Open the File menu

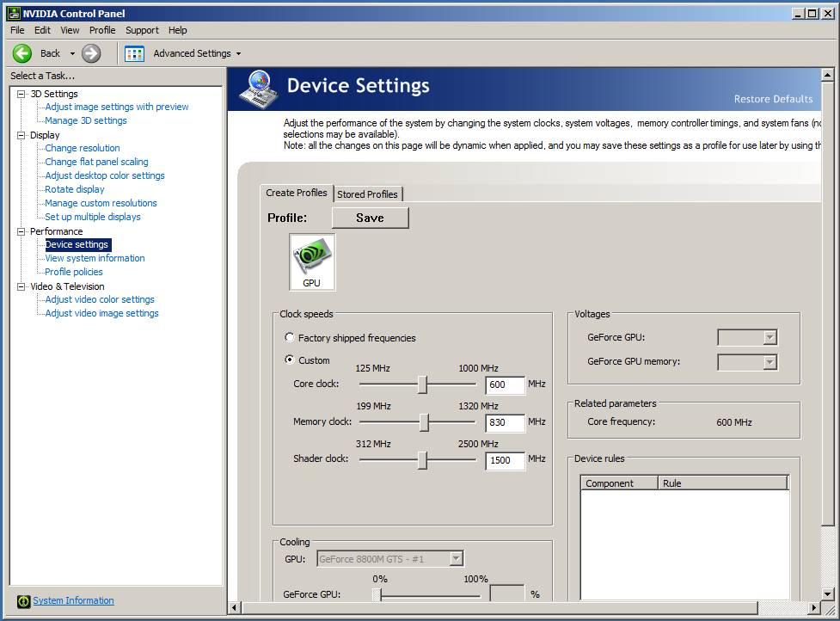17,30
